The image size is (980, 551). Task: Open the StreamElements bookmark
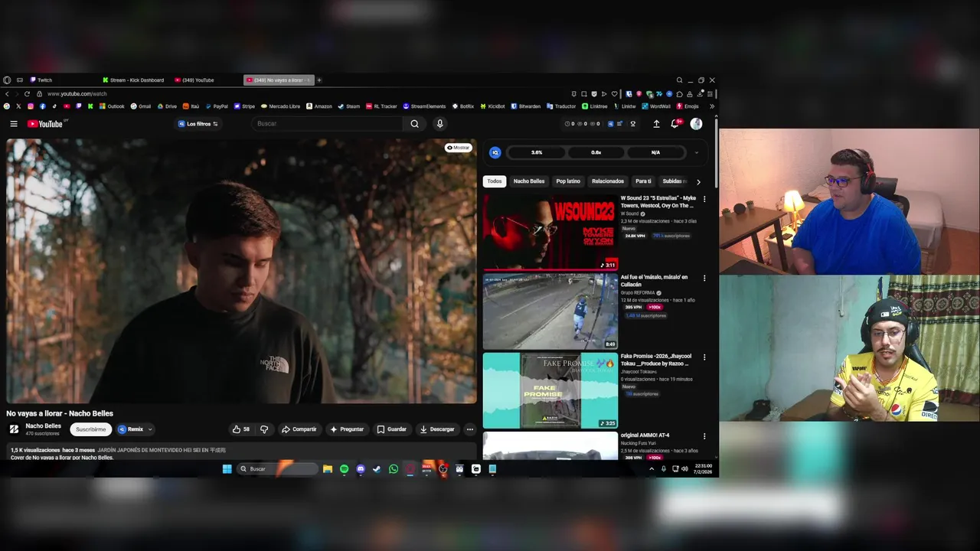click(423, 106)
